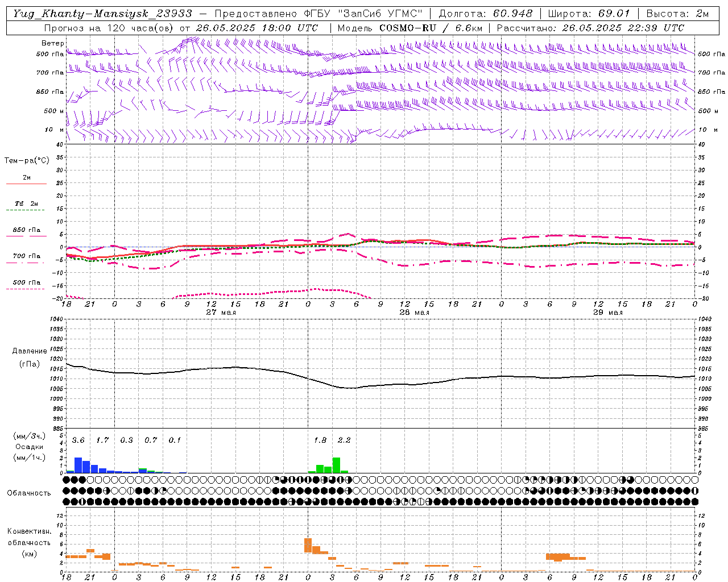Click the 850 гПа temperature legend entry
Image resolution: width=728 pixels, height=582 pixels.
tap(26, 230)
